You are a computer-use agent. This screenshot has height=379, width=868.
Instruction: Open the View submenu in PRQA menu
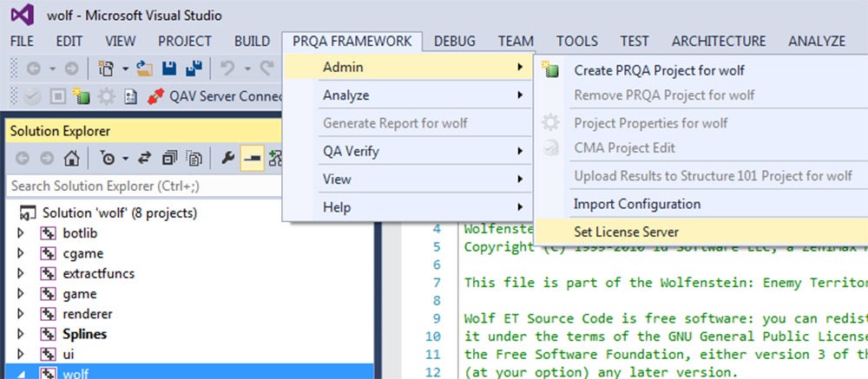[x=408, y=180]
